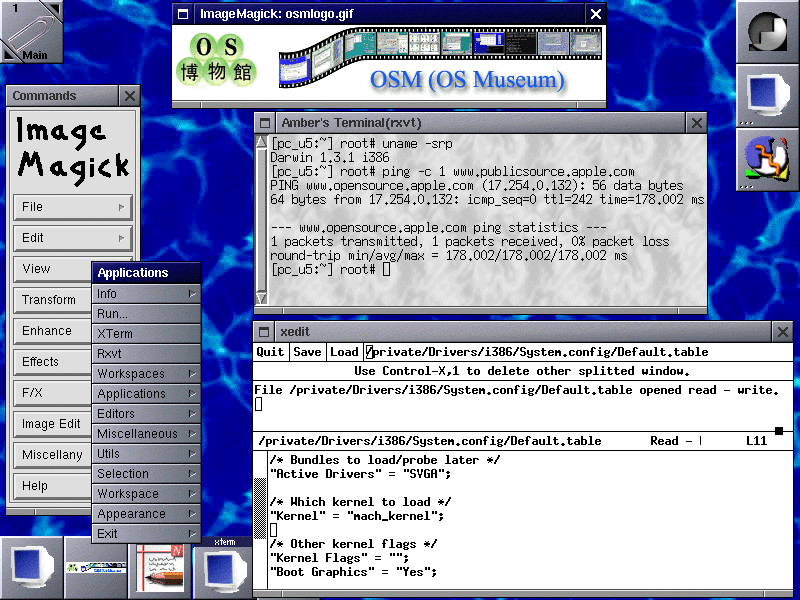Open the Miscellany command menu
Viewport: 800px width, 600px height.
[x=53, y=455]
